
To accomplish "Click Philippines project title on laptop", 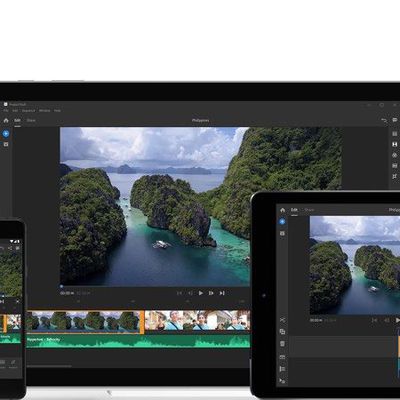I will 201,120.
